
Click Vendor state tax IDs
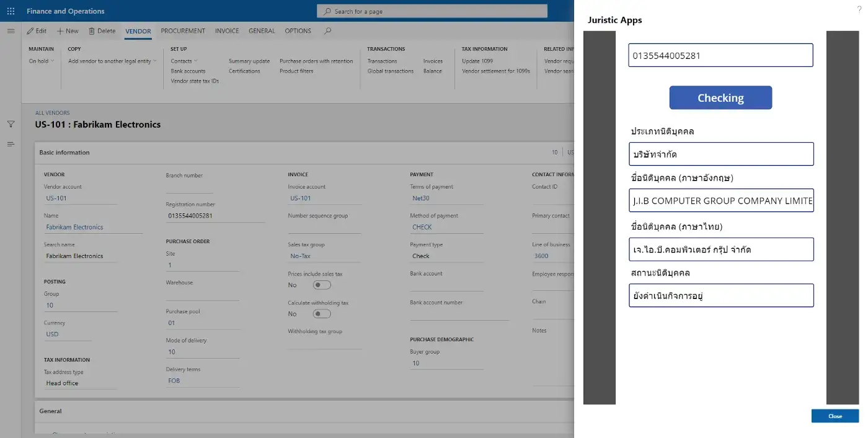pyautogui.click(x=195, y=81)
